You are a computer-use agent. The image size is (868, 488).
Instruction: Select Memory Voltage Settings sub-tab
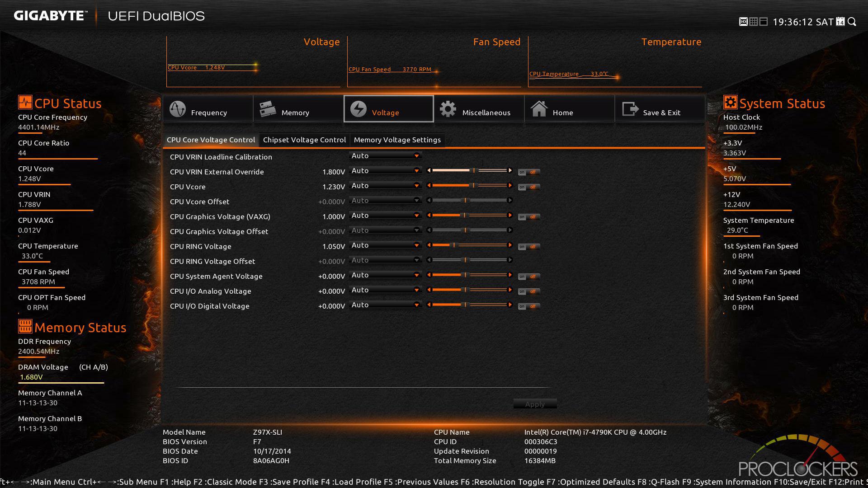click(x=397, y=140)
